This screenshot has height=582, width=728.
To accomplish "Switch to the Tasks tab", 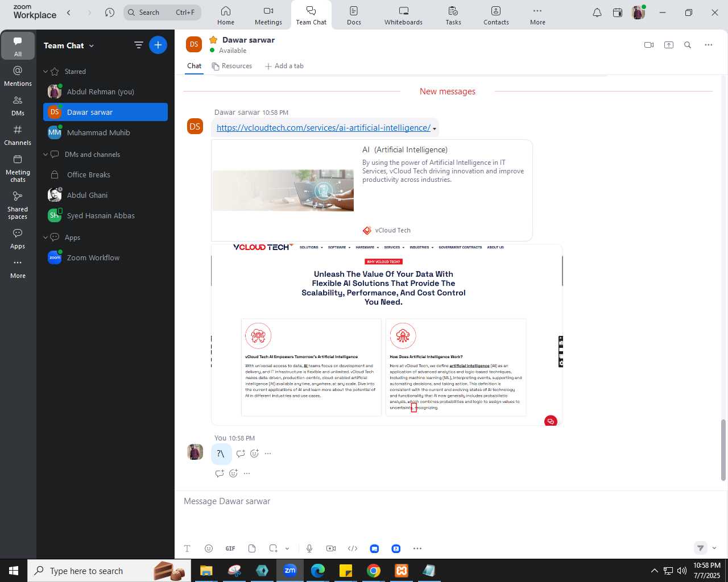I will (453, 15).
